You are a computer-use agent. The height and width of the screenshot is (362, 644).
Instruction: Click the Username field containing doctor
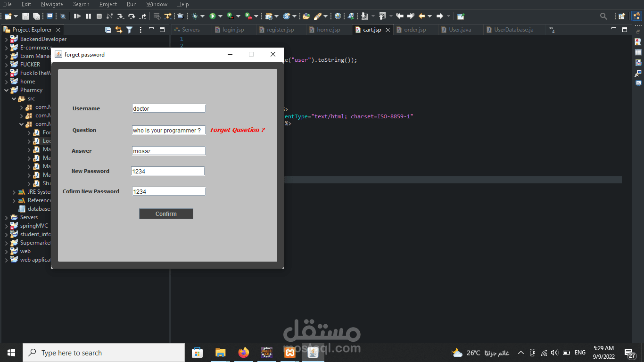[169, 108]
